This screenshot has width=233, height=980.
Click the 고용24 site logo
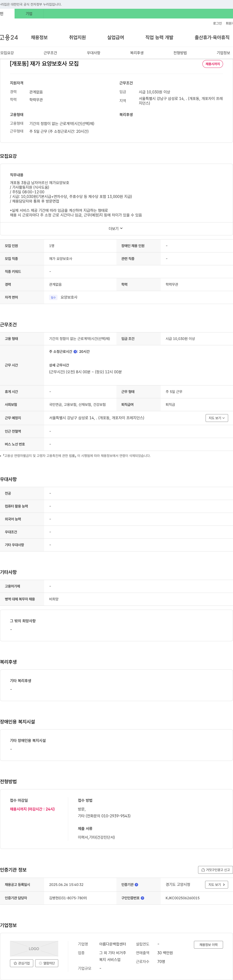tap(9, 37)
